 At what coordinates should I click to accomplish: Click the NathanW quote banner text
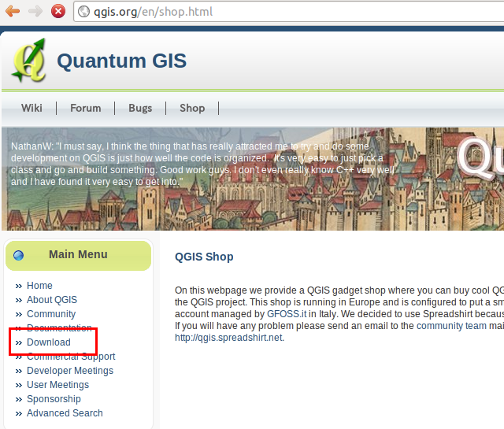tap(203, 164)
